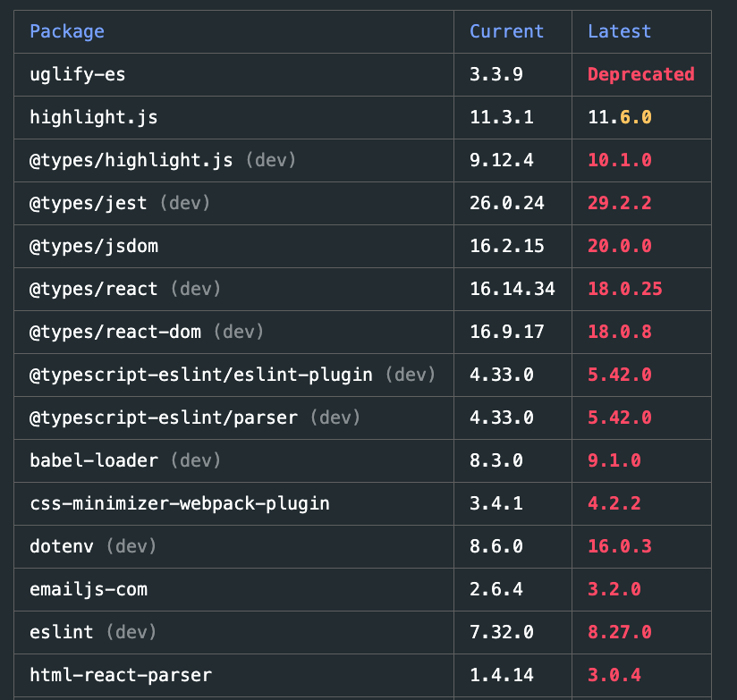The width and height of the screenshot is (737, 700).
Task: Click current version 8.3.0
Action: point(496,460)
